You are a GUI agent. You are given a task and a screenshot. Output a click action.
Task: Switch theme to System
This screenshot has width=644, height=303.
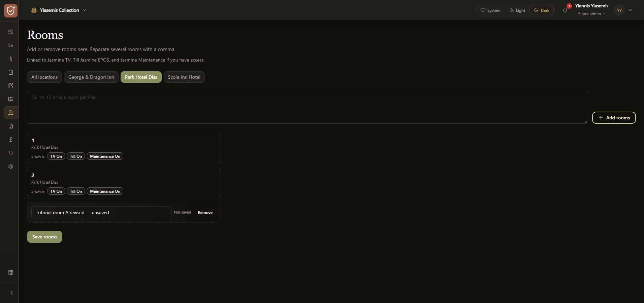[490, 10]
